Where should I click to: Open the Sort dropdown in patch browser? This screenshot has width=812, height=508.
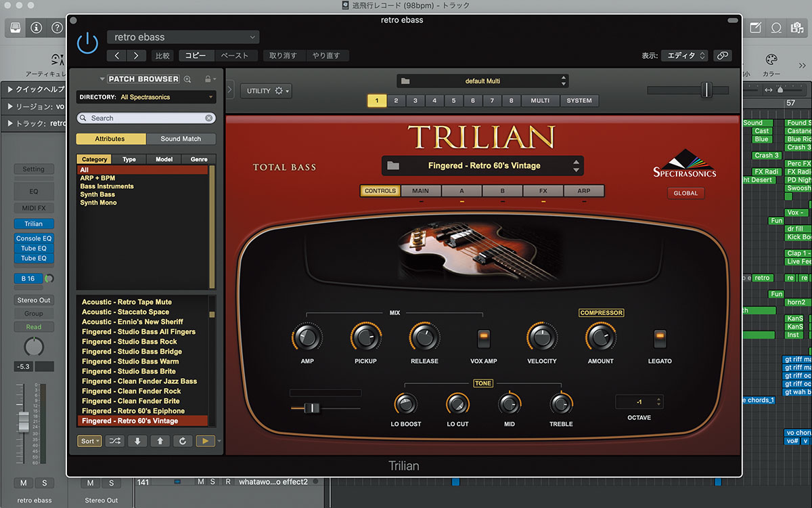pyautogui.click(x=89, y=441)
